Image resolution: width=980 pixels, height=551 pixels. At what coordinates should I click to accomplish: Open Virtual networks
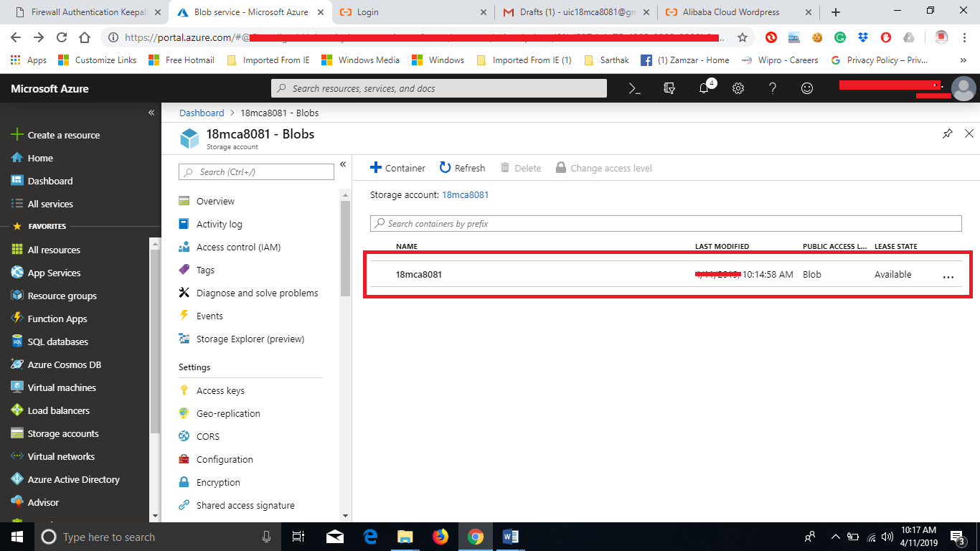coord(52,456)
